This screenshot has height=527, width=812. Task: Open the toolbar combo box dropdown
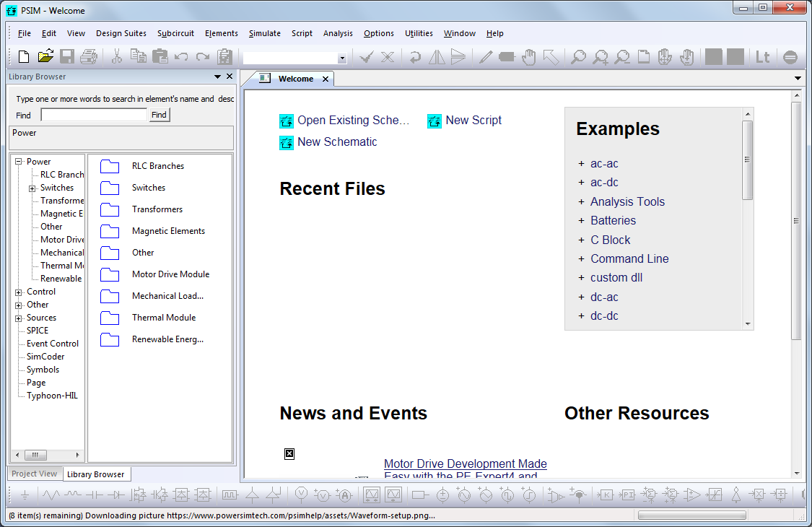(x=342, y=58)
